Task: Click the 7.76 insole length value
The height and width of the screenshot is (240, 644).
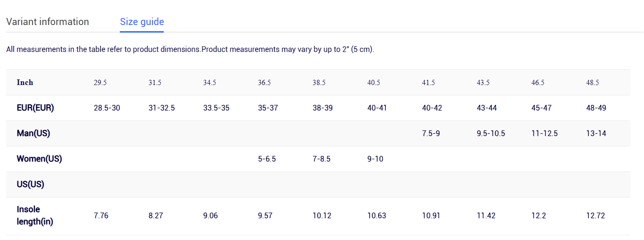Action: coord(101,215)
